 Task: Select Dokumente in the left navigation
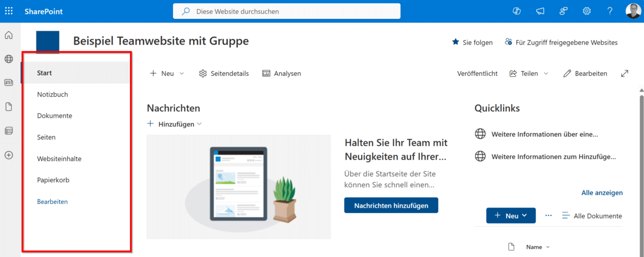(54, 116)
